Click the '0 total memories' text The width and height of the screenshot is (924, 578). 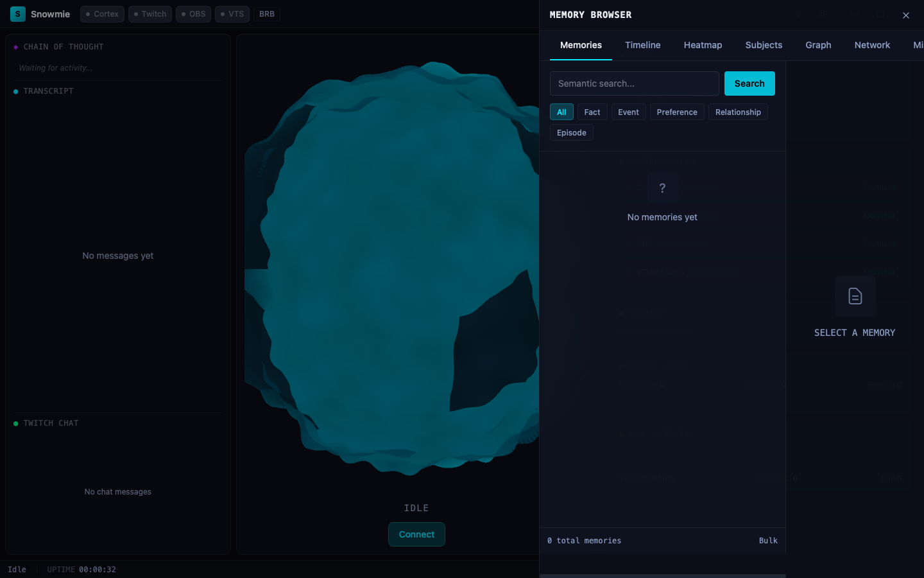coord(584,541)
